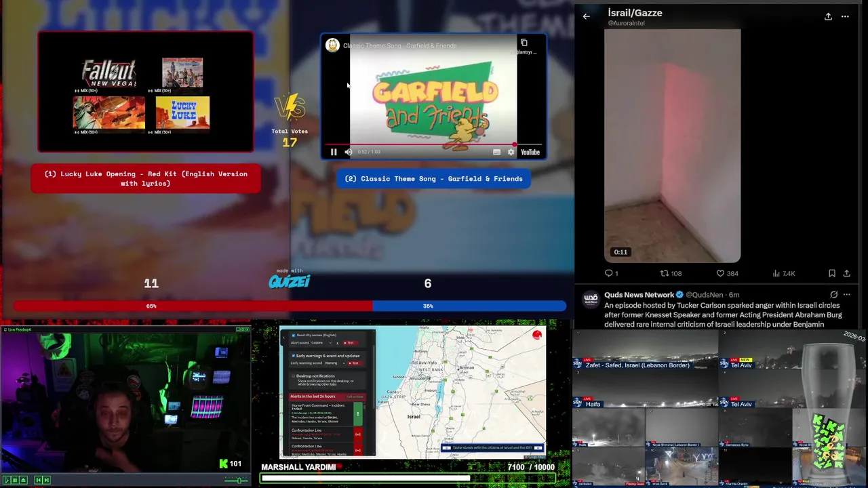Select the Fallout New Vegas thumbnail
Image resolution: width=868 pixels, height=488 pixels.
[x=109, y=74]
